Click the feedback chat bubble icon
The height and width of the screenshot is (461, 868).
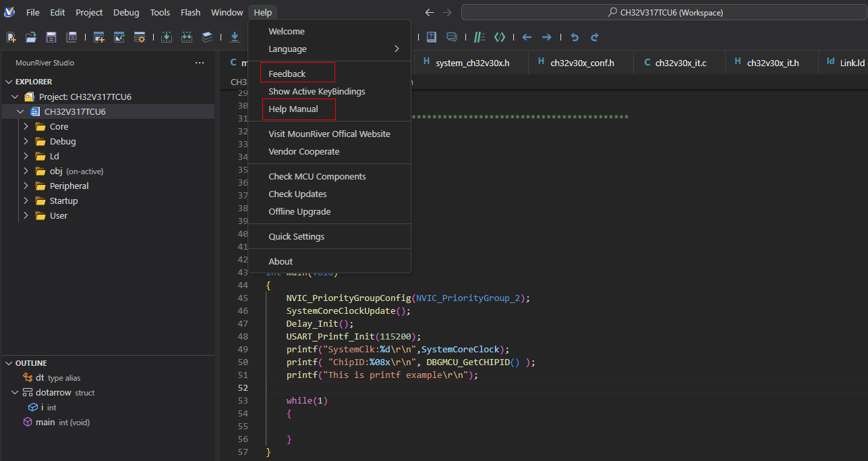452,37
